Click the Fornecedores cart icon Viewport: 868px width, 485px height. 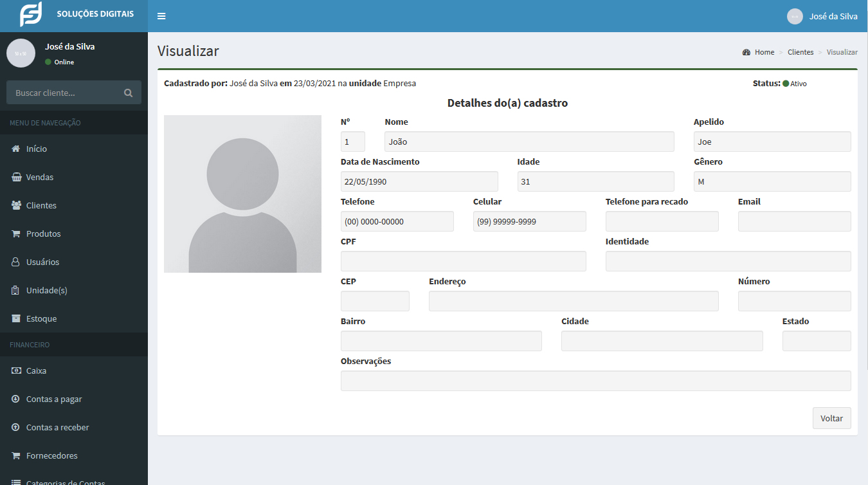click(16, 455)
